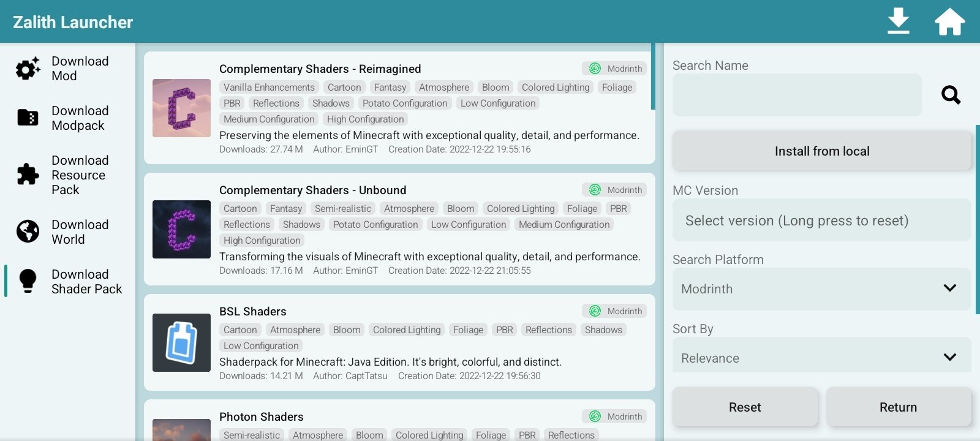The height and width of the screenshot is (441, 980).
Task: Select the BSL Shaders thumbnail image
Action: [181, 342]
